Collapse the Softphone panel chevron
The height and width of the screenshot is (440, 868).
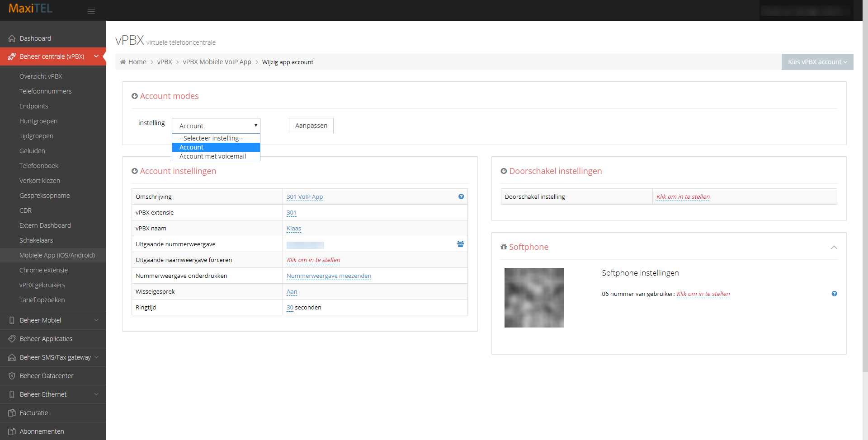tap(834, 247)
